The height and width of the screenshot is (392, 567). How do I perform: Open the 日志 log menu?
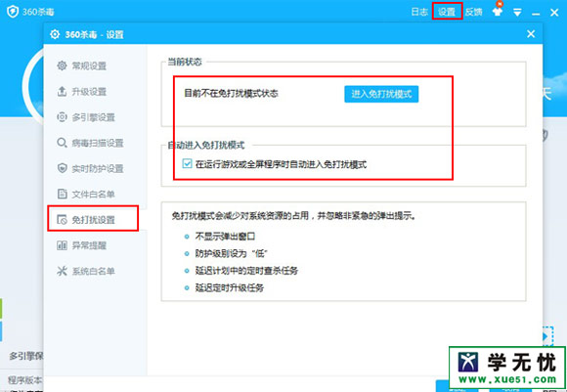[x=419, y=12]
